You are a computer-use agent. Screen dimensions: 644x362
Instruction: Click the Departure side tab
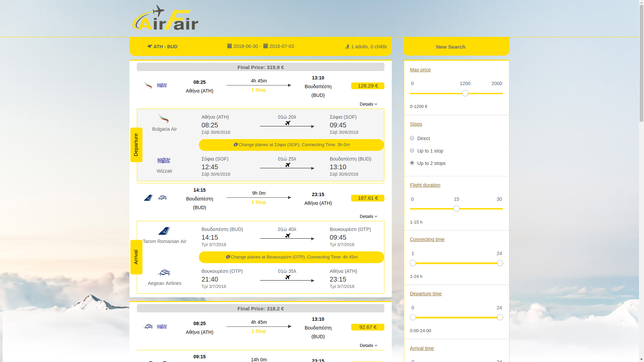click(x=136, y=144)
